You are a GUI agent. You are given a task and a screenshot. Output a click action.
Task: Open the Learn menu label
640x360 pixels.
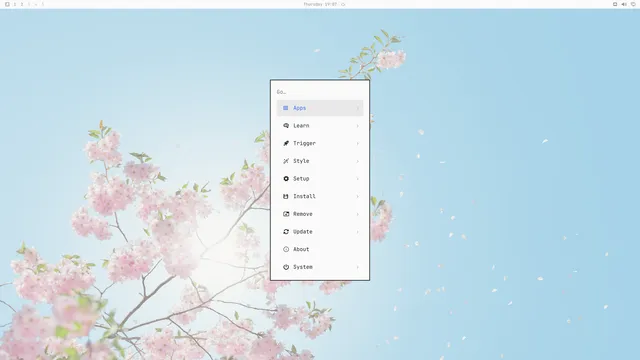[x=301, y=126]
